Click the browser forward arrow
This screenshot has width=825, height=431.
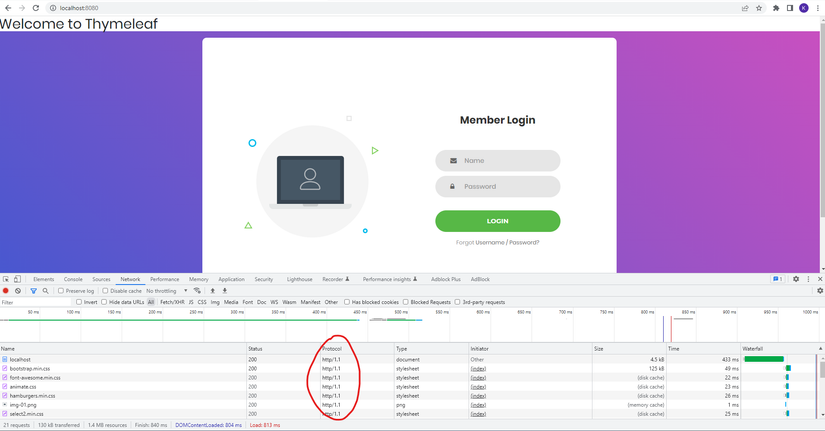tap(22, 8)
